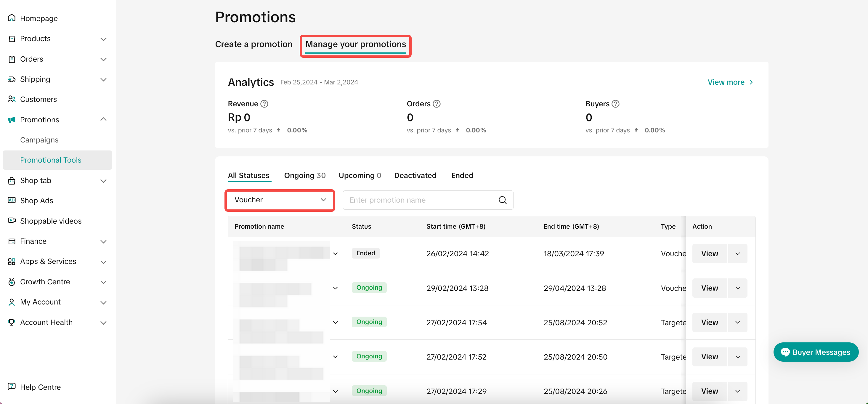The image size is (868, 404).
Task: Open Help Centre icon in sidebar
Action: pos(12,387)
